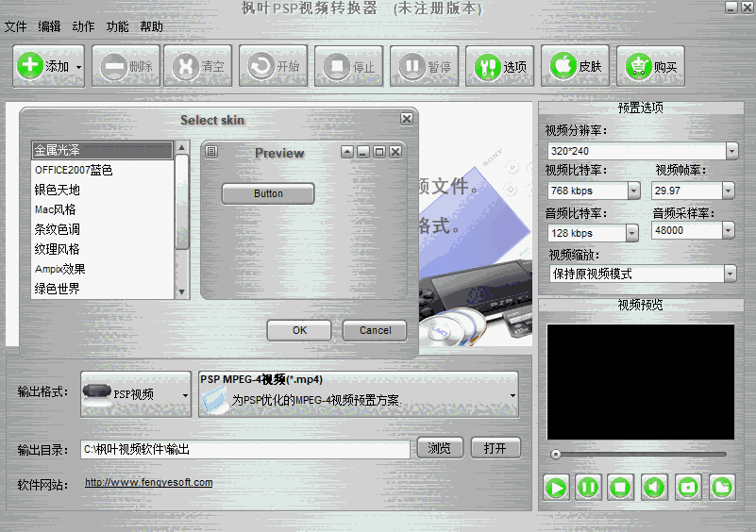The width and height of the screenshot is (756, 532).
Task: Open the 帮助 menu
Action: point(151,26)
